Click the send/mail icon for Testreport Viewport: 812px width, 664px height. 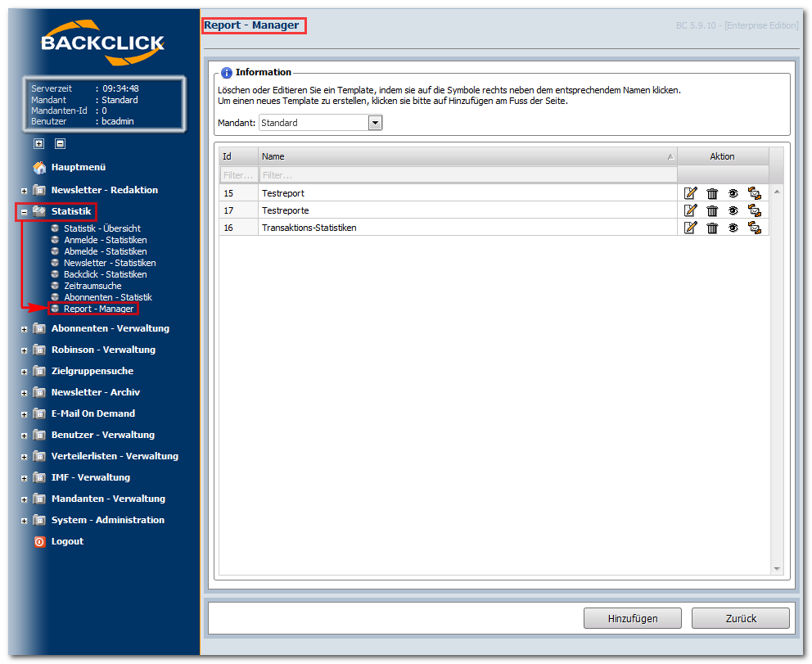coord(755,193)
